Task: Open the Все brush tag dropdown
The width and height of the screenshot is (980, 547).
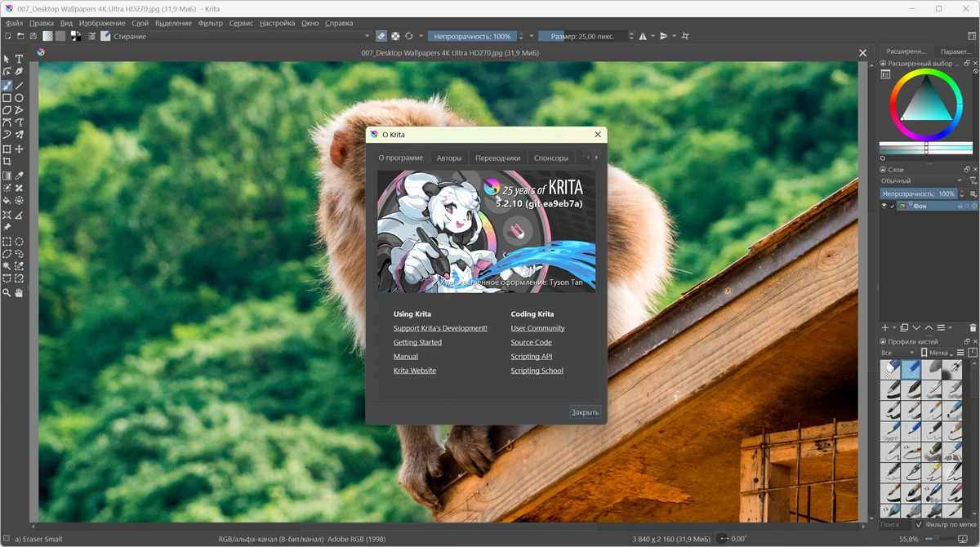Action: pos(898,353)
